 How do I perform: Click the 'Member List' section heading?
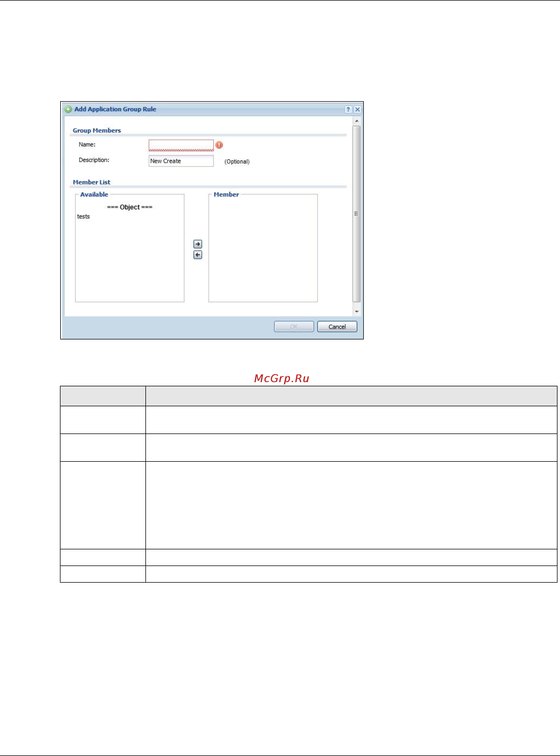[x=92, y=182]
